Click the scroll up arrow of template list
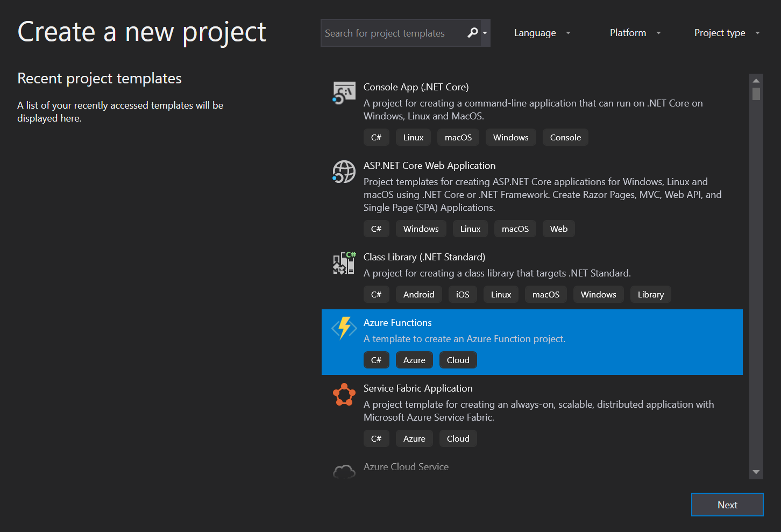The width and height of the screenshot is (781, 532). pyautogui.click(x=756, y=81)
